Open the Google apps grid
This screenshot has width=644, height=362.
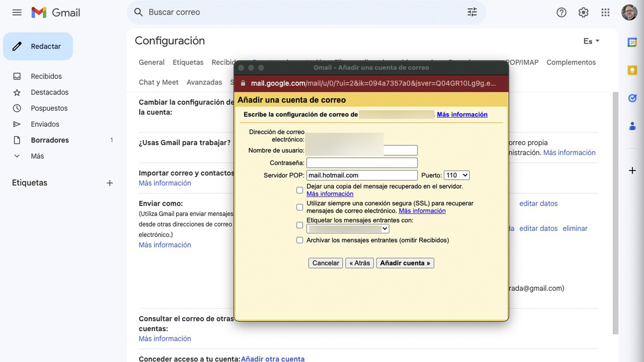[605, 13]
